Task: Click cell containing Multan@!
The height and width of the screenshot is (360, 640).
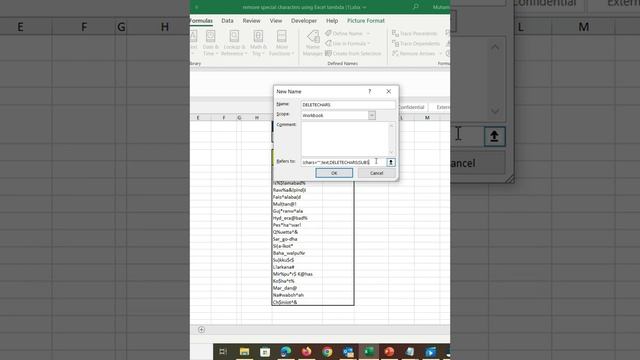Action: click(297, 204)
